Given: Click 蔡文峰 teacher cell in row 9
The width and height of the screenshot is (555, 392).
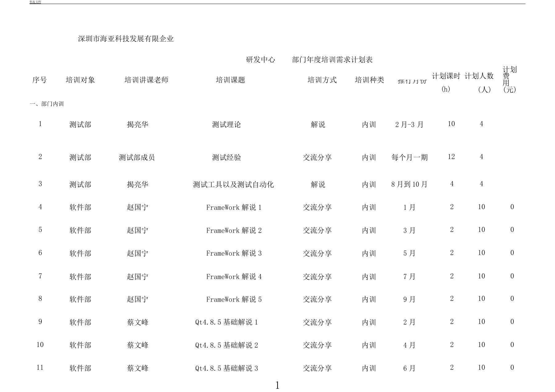Looking at the screenshot, I should click(138, 322).
